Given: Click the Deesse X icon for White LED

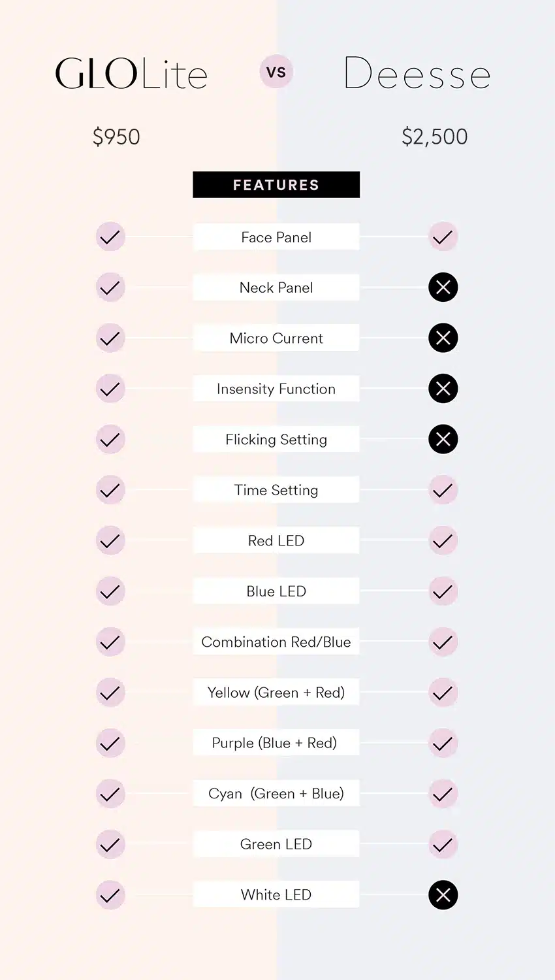Looking at the screenshot, I should point(443,895).
